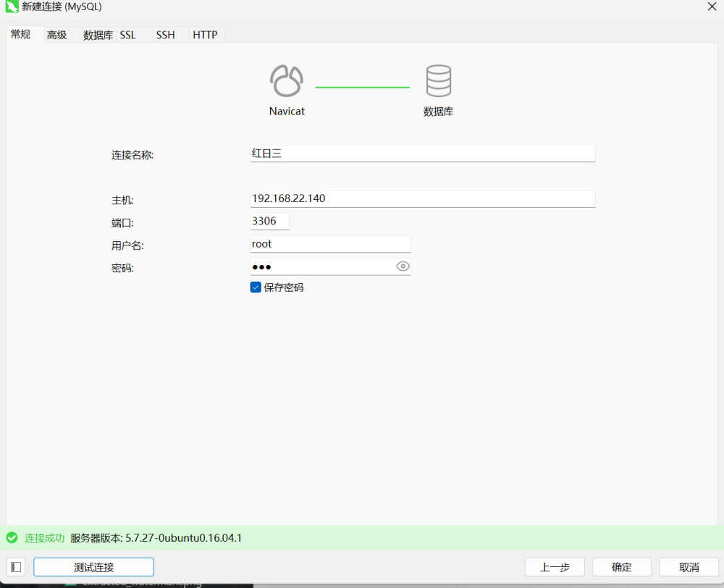Click the Navicat app icon in title bar
The height and width of the screenshot is (588, 724).
point(12,7)
